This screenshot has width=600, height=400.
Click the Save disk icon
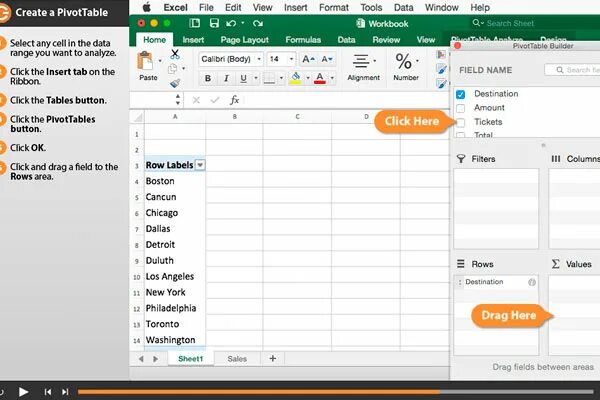pyautogui.click(x=214, y=23)
